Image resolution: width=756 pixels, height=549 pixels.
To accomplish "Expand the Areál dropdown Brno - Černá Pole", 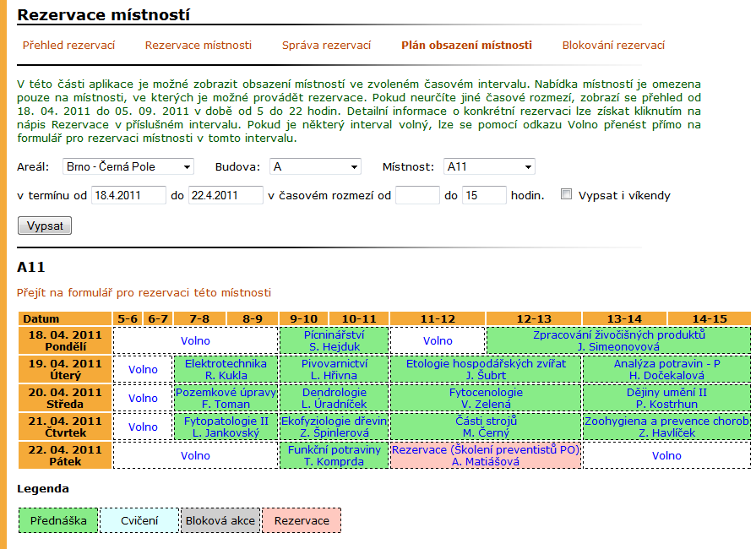I will click(x=128, y=166).
